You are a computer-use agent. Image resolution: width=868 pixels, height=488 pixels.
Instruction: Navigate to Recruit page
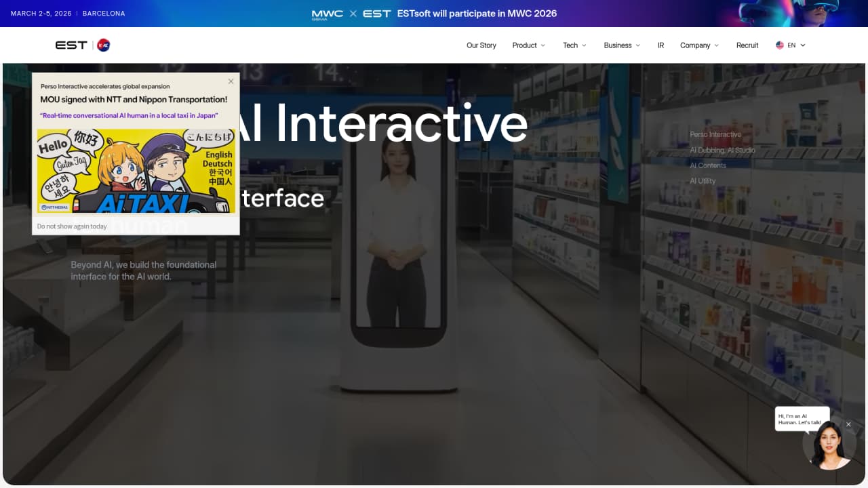tap(747, 45)
